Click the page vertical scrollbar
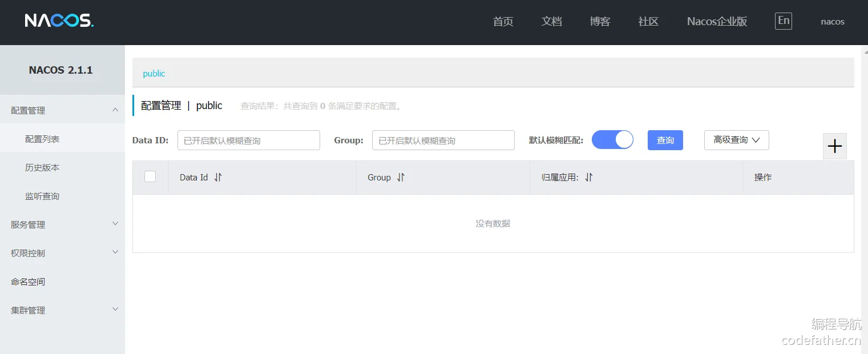Screen dimensions: 868x354 (x=864, y=200)
